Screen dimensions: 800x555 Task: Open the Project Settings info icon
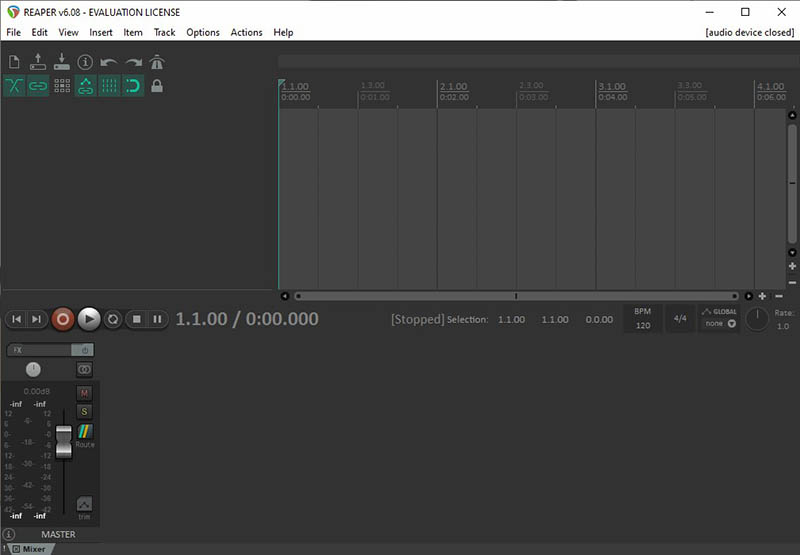point(85,62)
